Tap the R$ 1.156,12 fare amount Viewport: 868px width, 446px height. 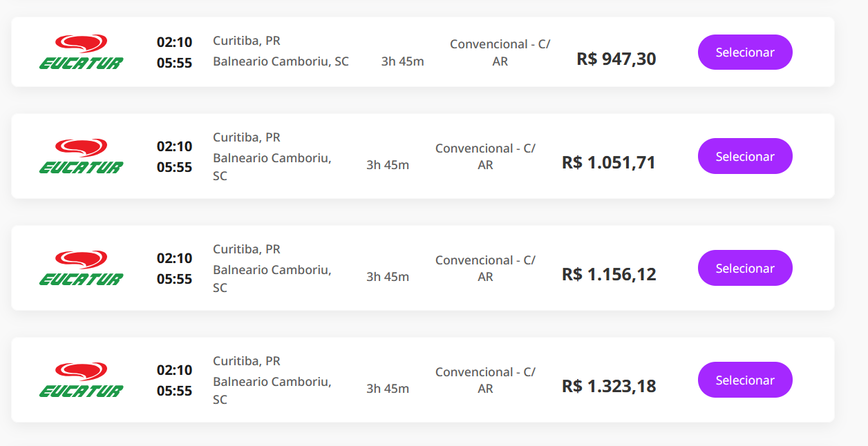608,275
